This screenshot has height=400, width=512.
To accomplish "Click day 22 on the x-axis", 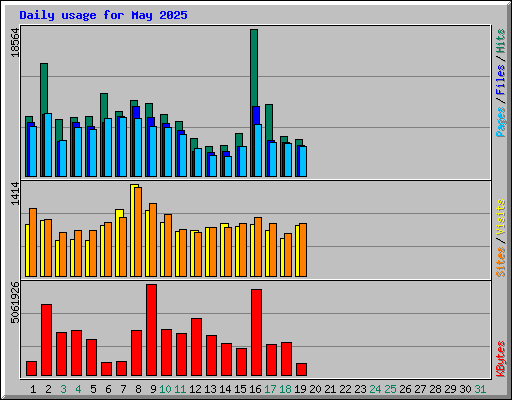I will tap(345, 389).
